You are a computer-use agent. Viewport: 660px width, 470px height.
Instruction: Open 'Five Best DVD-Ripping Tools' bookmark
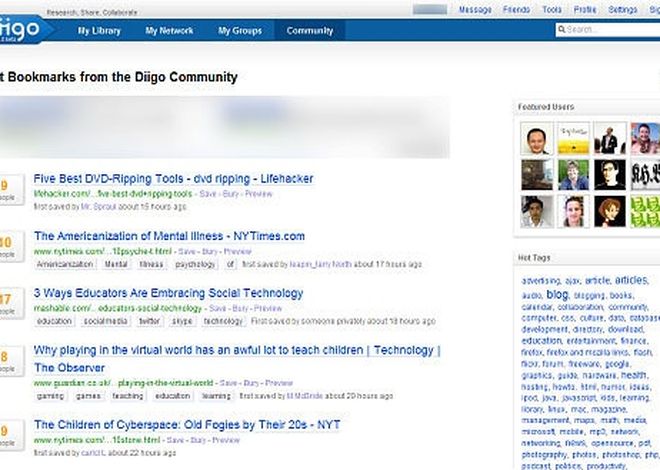[x=173, y=179]
